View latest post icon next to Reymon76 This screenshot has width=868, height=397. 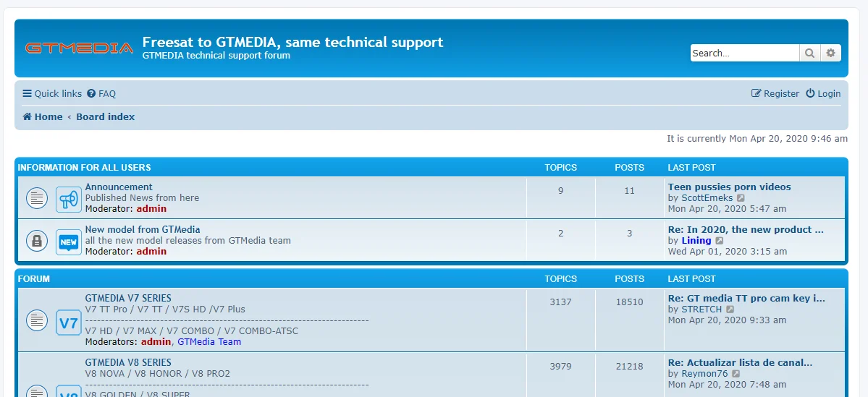736,375
